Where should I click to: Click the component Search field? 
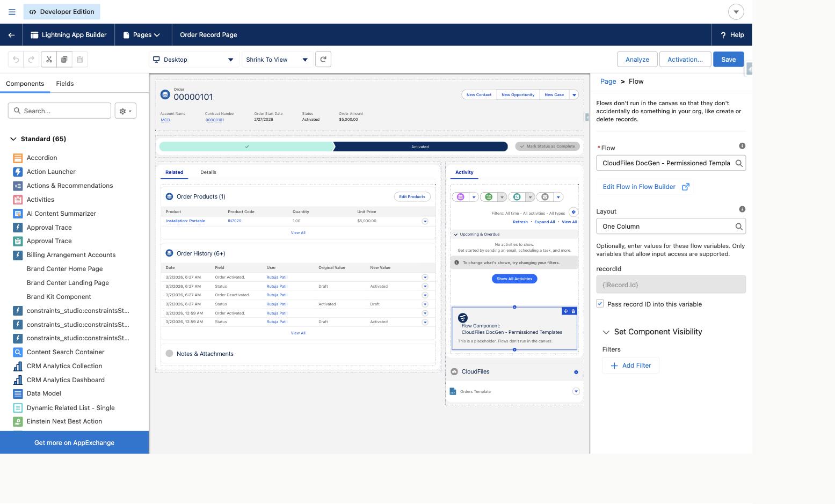60,111
